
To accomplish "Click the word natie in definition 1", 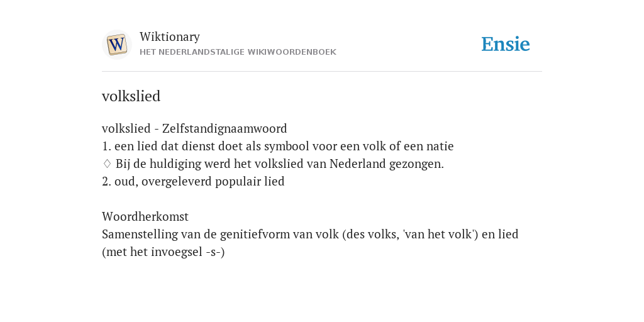I will tap(440, 146).
